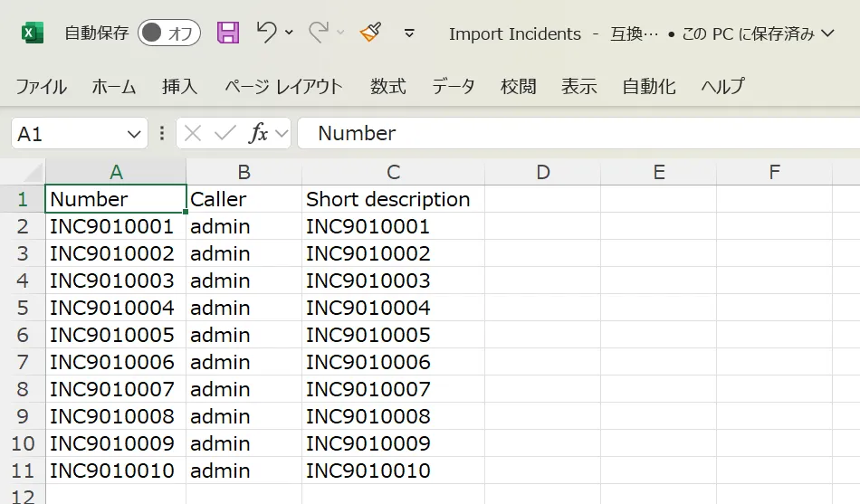Select INC9010010 in column A

(116, 471)
